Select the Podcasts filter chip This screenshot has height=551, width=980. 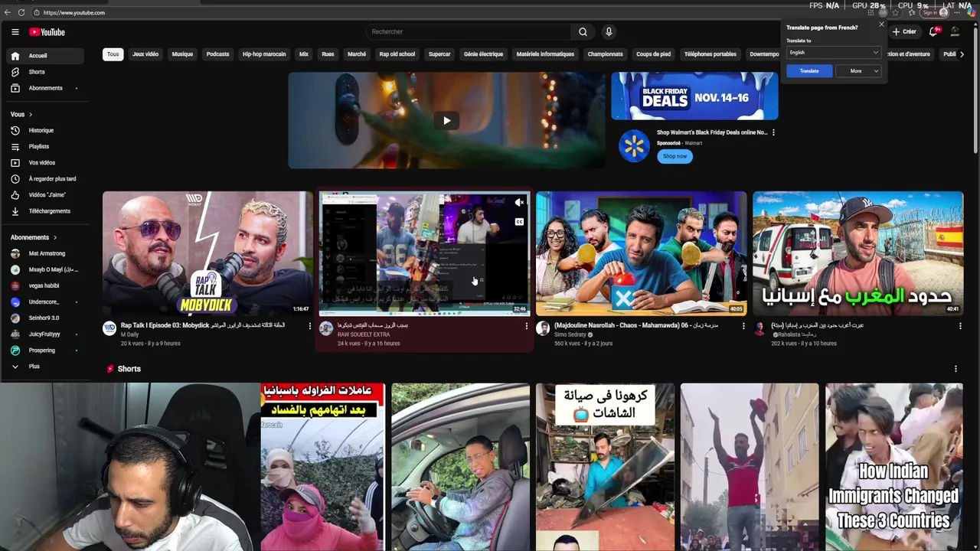click(x=217, y=54)
